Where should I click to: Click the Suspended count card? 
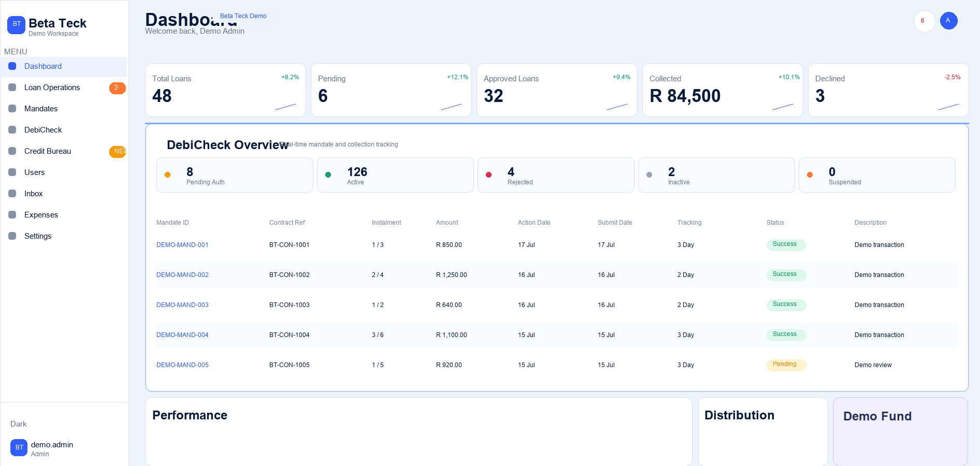(x=877, y=175)
